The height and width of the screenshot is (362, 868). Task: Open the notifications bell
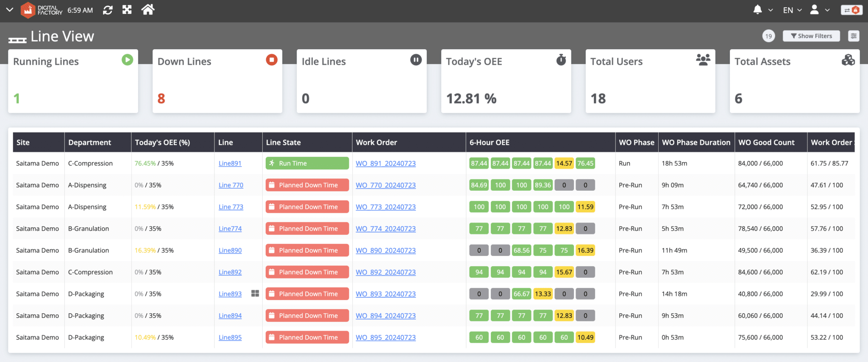(x=758, y=10)
